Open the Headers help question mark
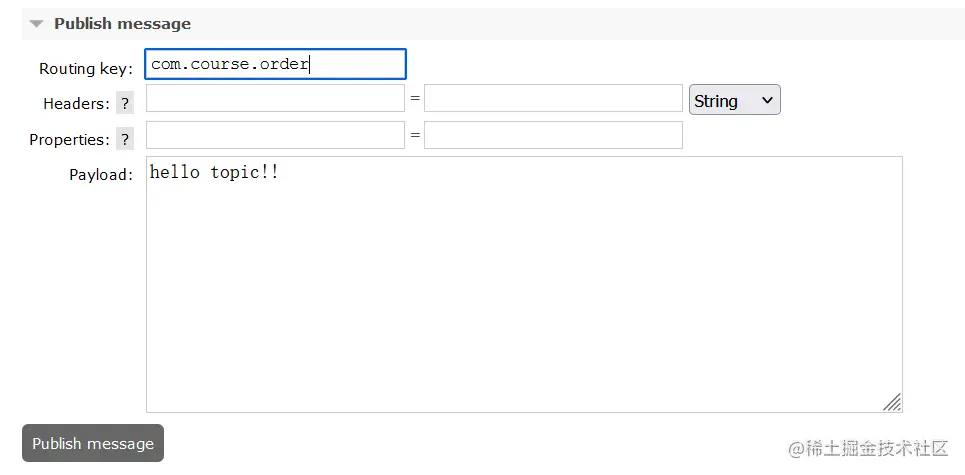The image size is (965, 475). coord(125,103)
